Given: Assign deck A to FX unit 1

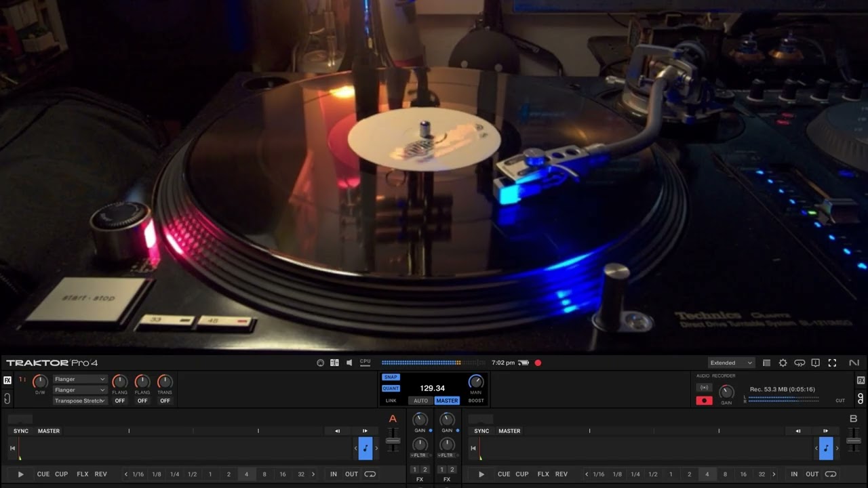Looking at the screenshot, I should pos(415,470).
